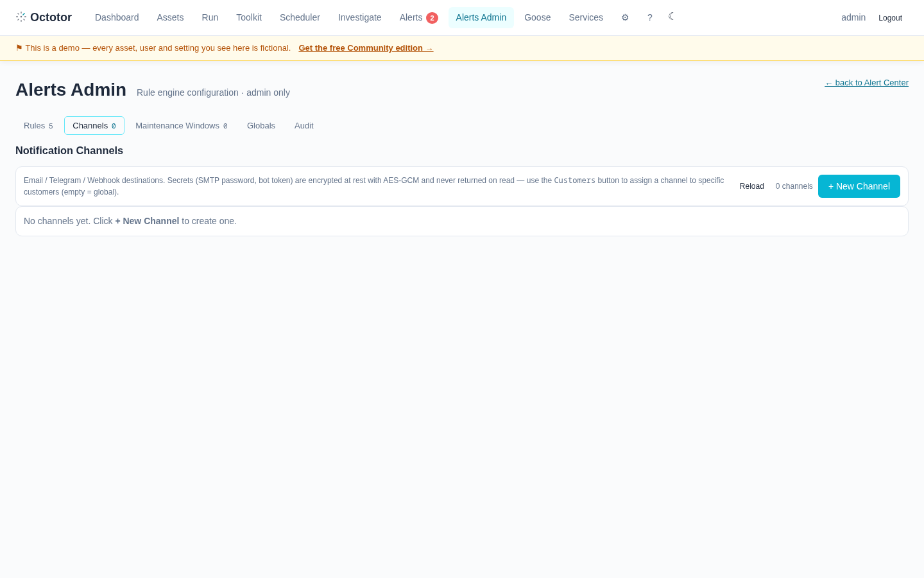Select the Alerts Admin nav item
Image resolution: width=924 pixels, height=578 pixels.
coord(481,17)
